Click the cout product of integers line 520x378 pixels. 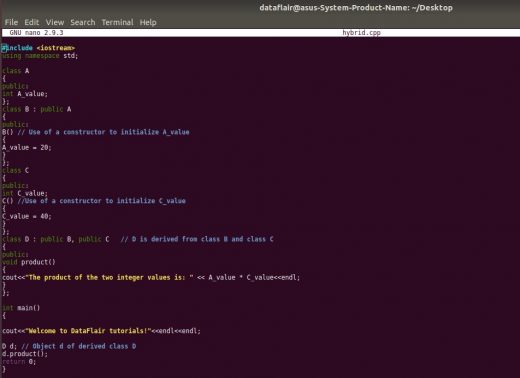(x=151, y=277)
